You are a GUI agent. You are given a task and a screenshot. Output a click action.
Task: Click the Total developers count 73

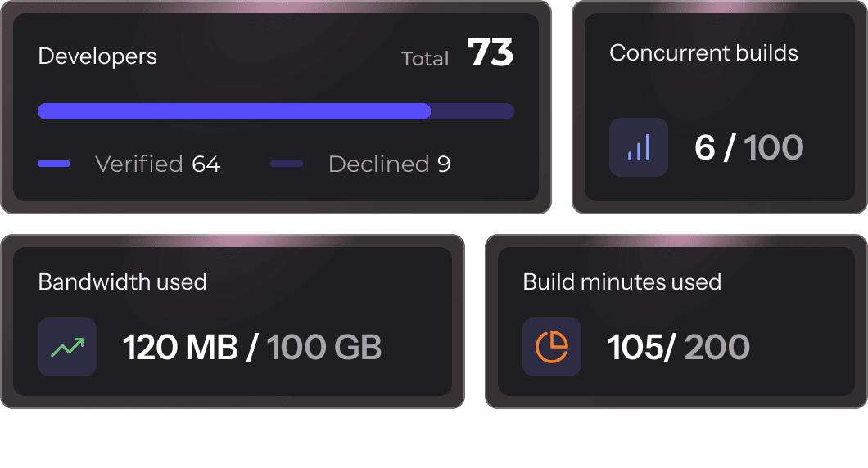pyautogui.click(x=490, y=54)
